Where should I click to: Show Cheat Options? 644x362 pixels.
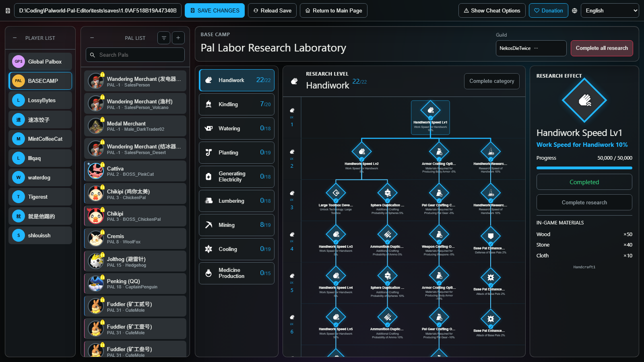click(x=492, y=10)
